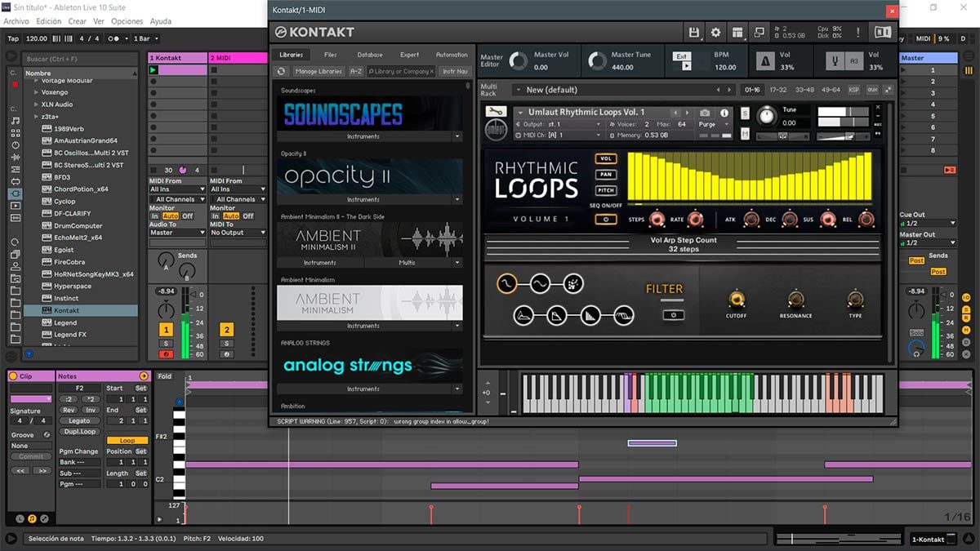Click the filter CUTOFF knob
The width and height of the screenshot is (980, 551).
736,300
